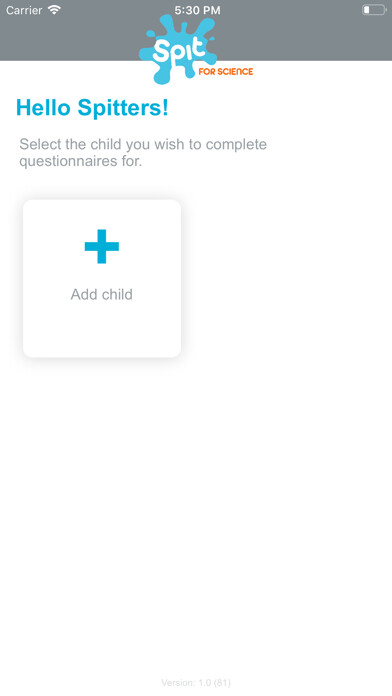Tap the 5:30 PM clock
This screenshot has width=392, height=696.
pyautogui.click(x=197, y=10)
